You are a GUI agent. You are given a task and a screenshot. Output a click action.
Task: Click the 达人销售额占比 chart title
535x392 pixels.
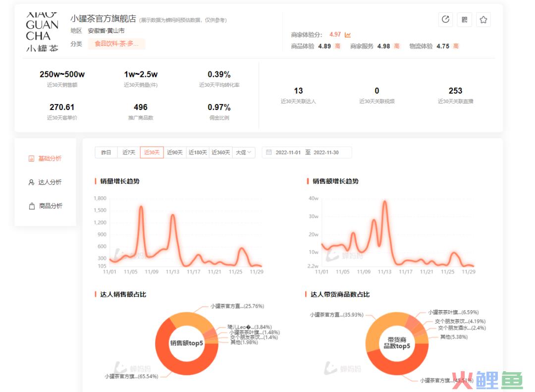(123, 294)
